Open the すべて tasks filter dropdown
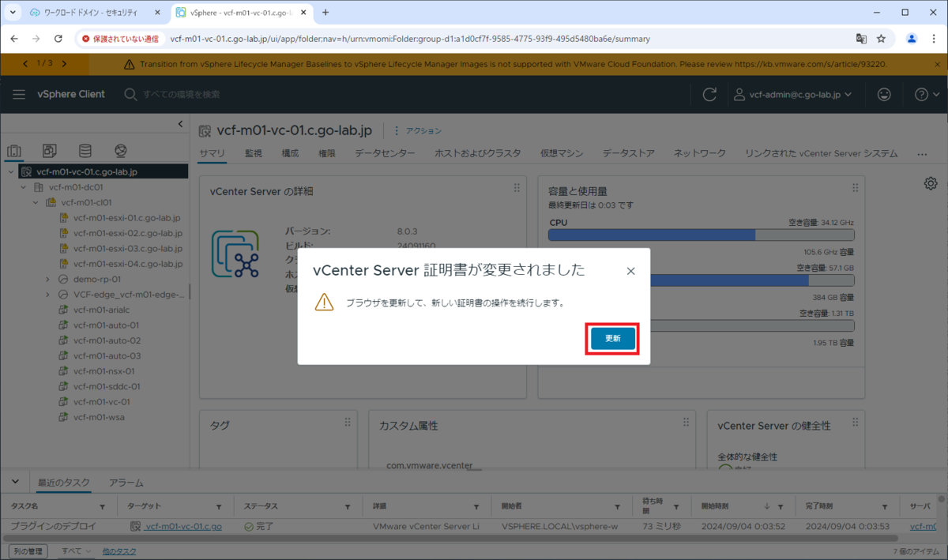 [77, 551]
